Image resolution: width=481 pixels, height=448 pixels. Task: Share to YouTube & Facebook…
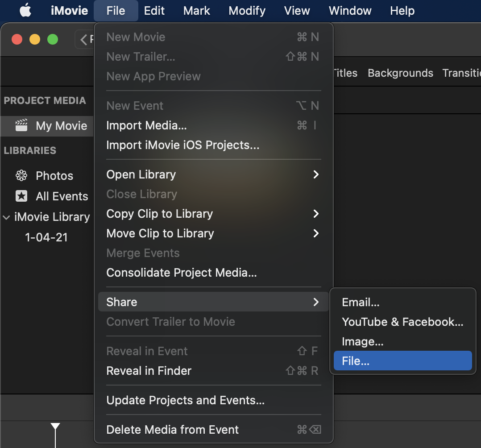click(x=402, y=322)
